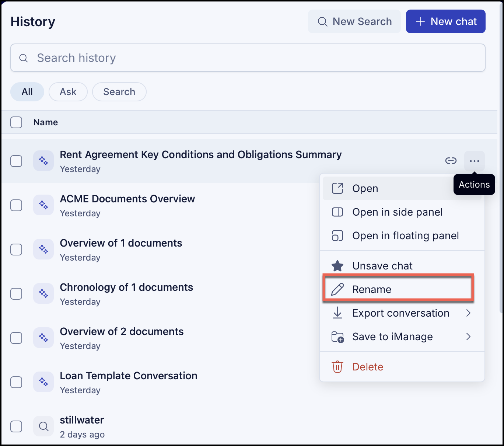Click the sparkle icon beside Overview of 1 documents

tap(43, 249)
